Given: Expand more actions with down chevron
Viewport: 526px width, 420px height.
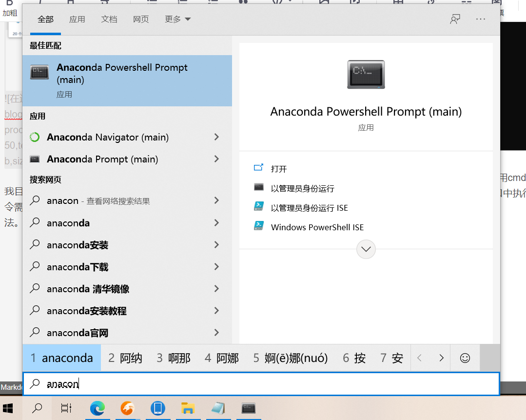Looking at the screenshot, I should [x=366, y=249].
